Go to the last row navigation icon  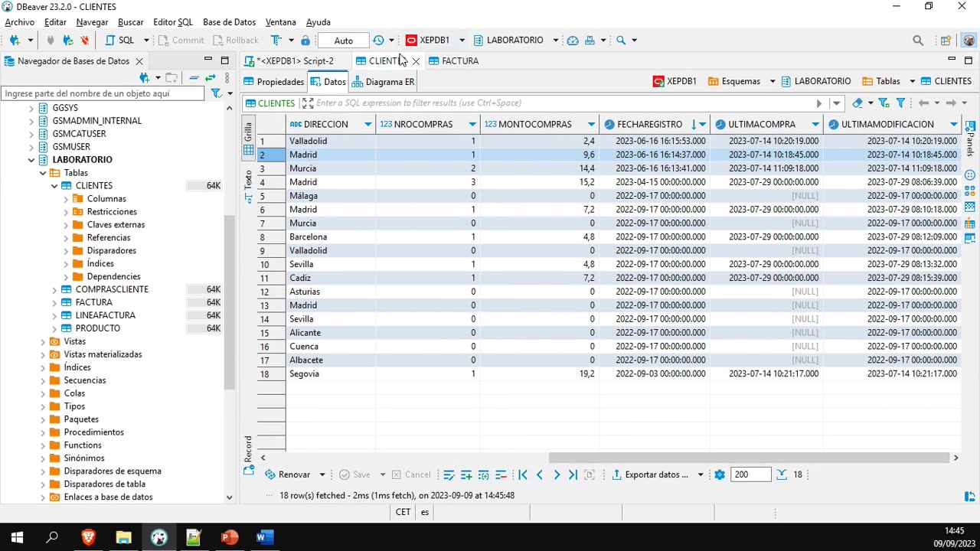point(573,475)
